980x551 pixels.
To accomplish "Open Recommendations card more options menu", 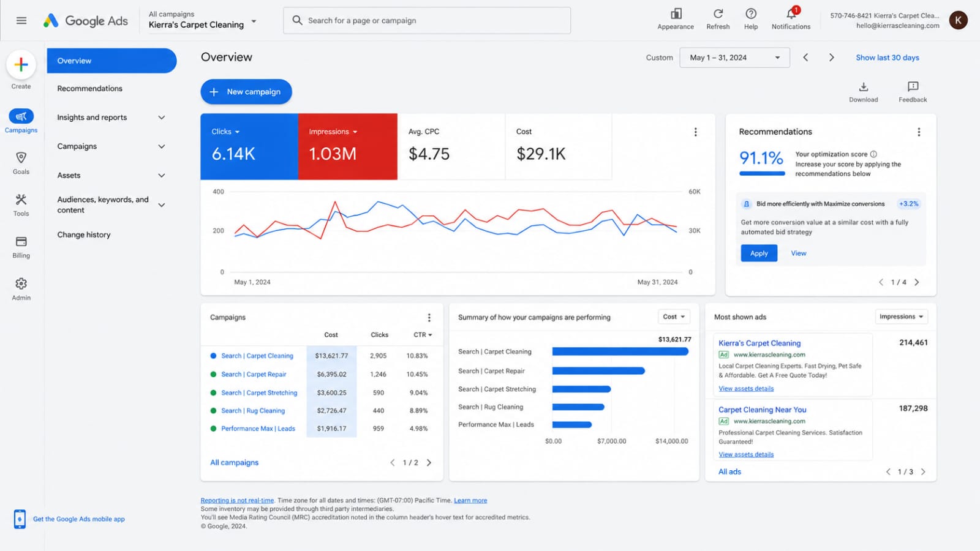I will click(x=919, y=132).
